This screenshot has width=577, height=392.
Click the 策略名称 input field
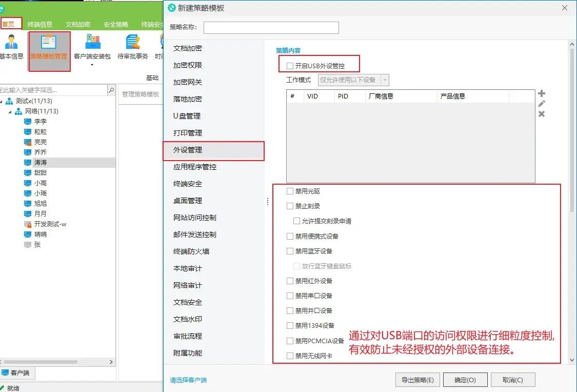(271, 28)
